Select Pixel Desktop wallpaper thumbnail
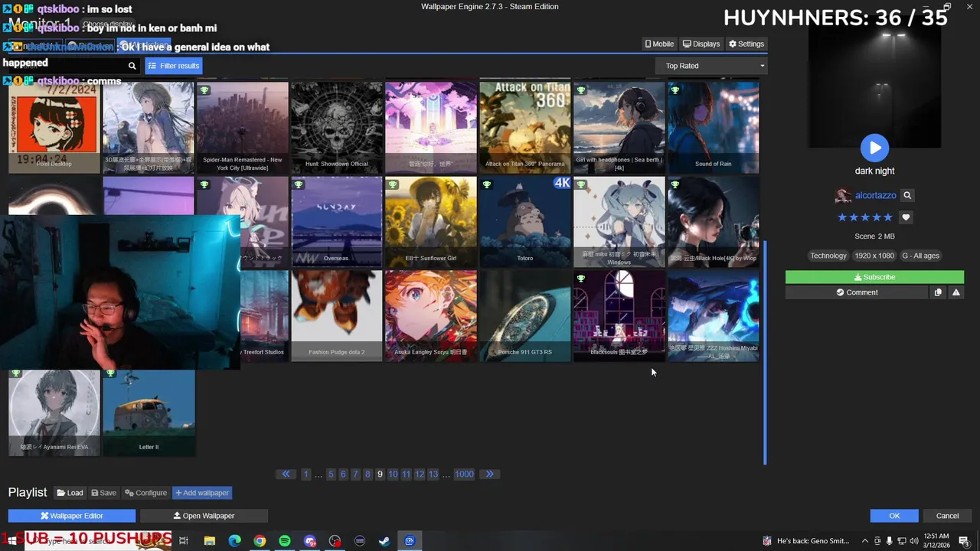980x551 pixels. [54, 128]
